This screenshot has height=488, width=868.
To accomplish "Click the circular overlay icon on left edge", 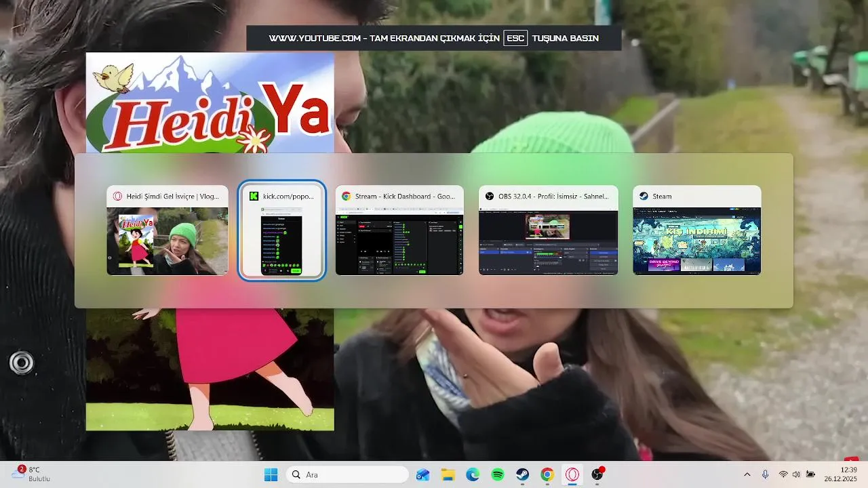I will 21,363.
